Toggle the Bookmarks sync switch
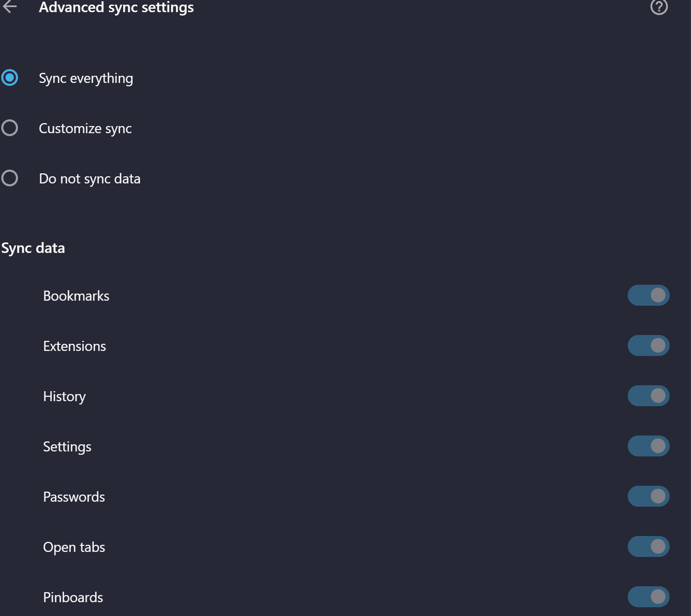 648,295
